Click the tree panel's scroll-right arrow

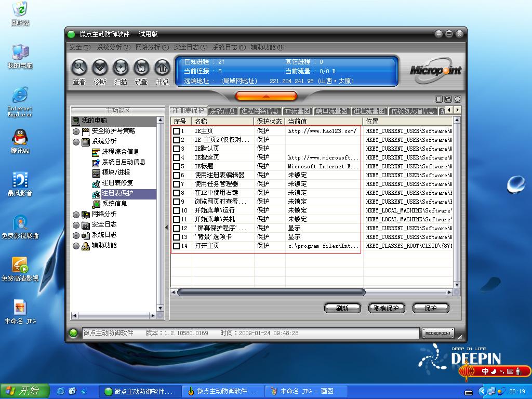(x=153, y=316)
